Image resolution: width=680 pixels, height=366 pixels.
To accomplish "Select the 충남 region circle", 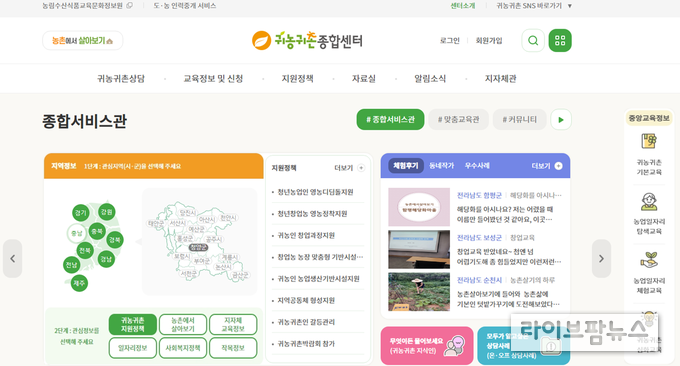I will click(x=76, y=233).
